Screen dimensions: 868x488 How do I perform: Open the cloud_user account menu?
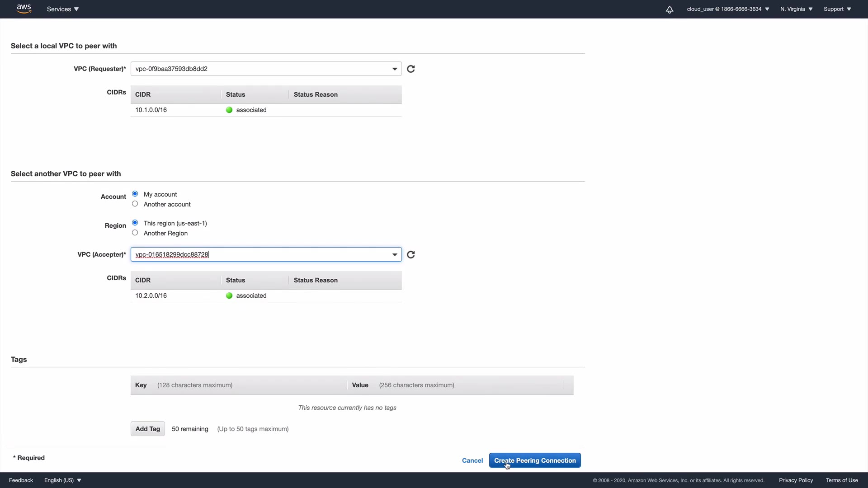point(728,9)
